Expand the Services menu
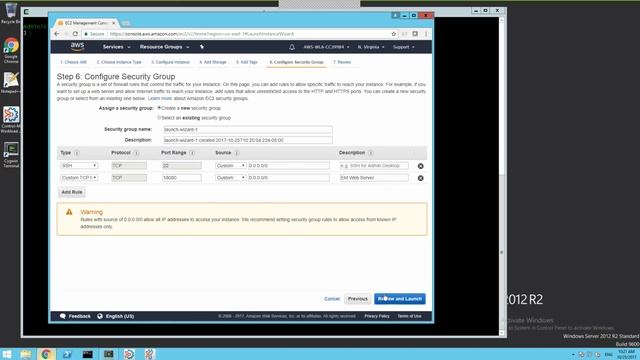This screenshot has width=640, height=360. pyautogui.click(x=116, y=47)
